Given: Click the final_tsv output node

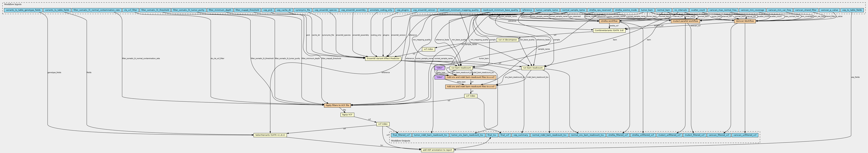Looking at the screenshot, I should coord(491,135).
